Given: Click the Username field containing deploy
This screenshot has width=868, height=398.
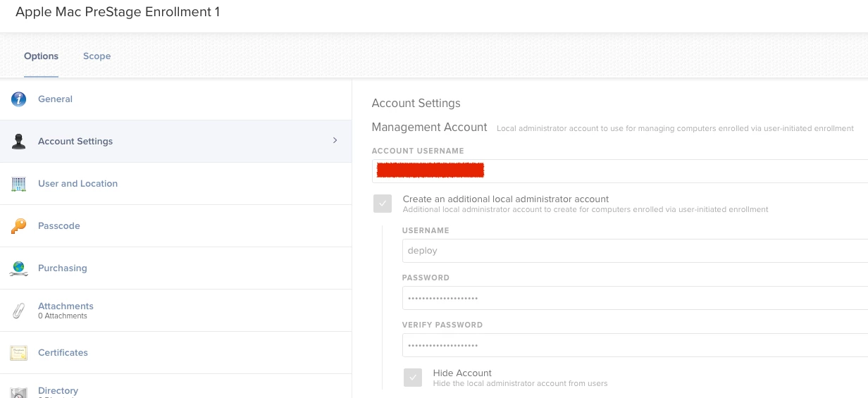Looking at the screenshot, I should (x=635, y=251).
